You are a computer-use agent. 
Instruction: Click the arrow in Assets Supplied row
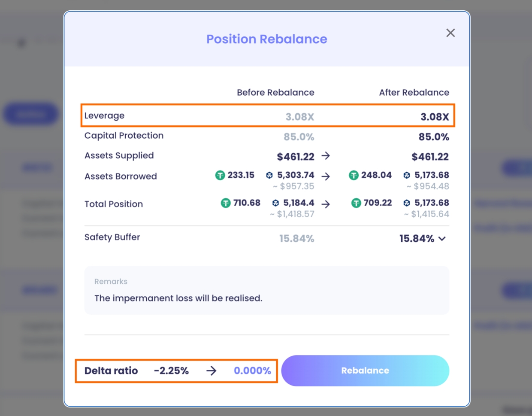pos(326,156)
